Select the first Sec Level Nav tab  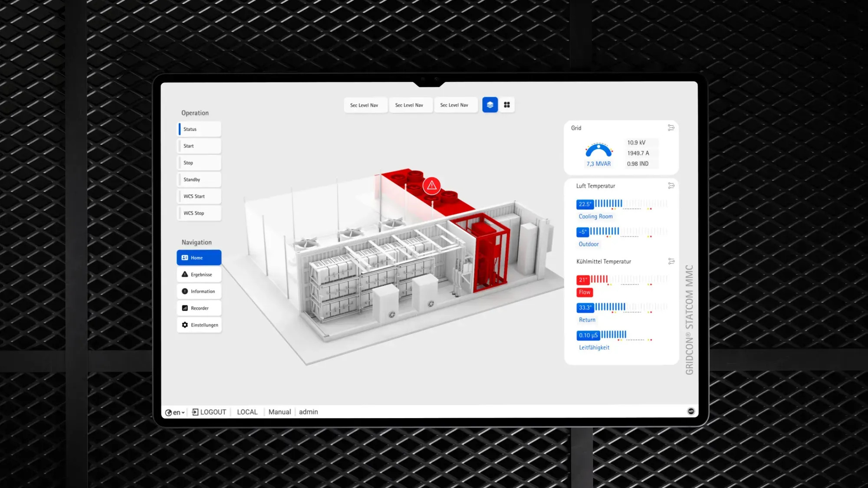pos(365,105)
